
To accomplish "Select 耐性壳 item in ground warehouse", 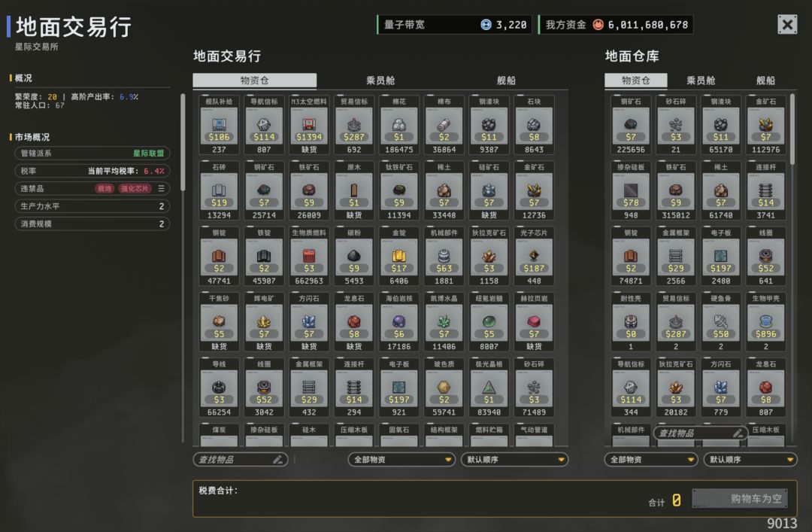I will 631,322.
